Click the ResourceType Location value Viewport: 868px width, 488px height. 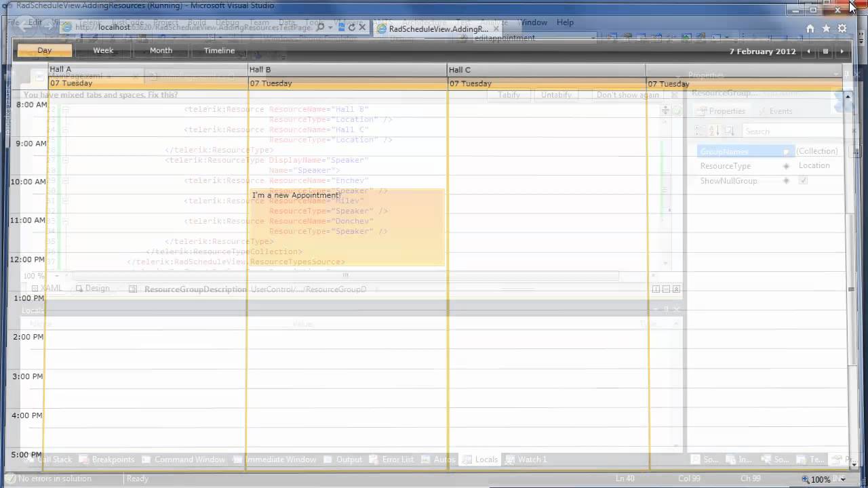coord(814,165)
